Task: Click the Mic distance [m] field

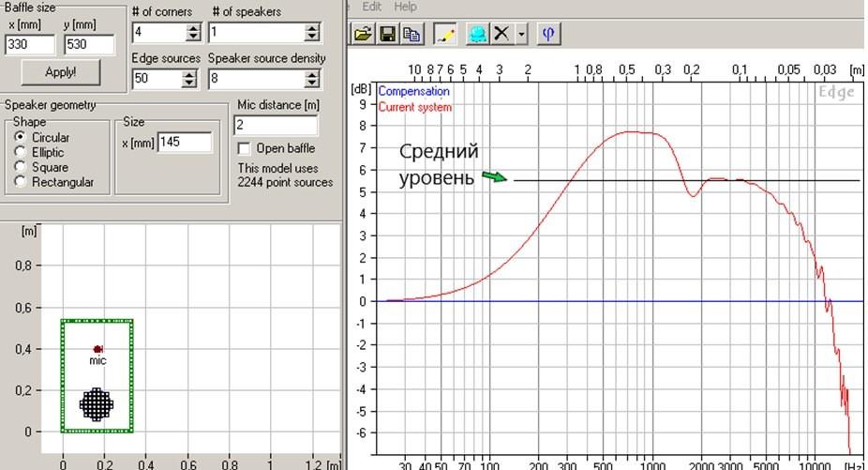Action: click(x=276, y=126)
